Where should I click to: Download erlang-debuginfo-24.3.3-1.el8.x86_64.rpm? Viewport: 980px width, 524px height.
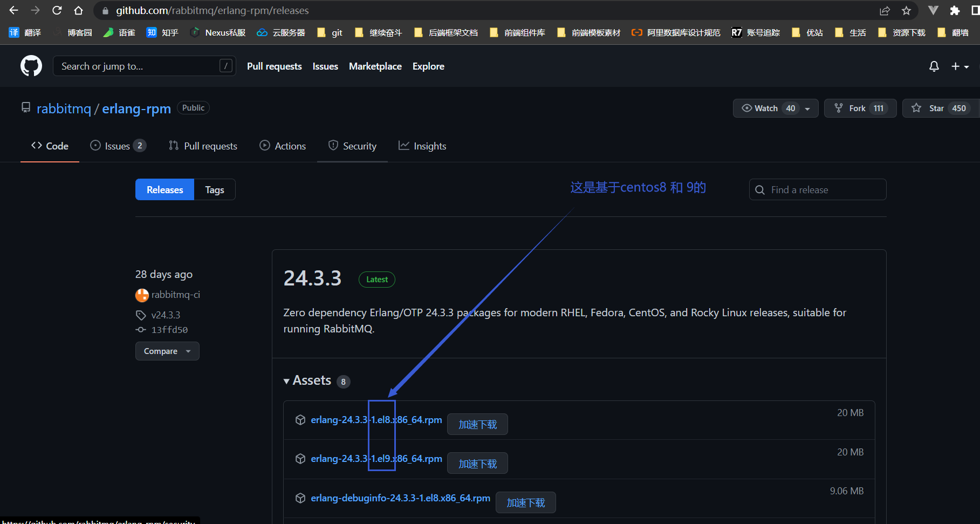point(401,498)
